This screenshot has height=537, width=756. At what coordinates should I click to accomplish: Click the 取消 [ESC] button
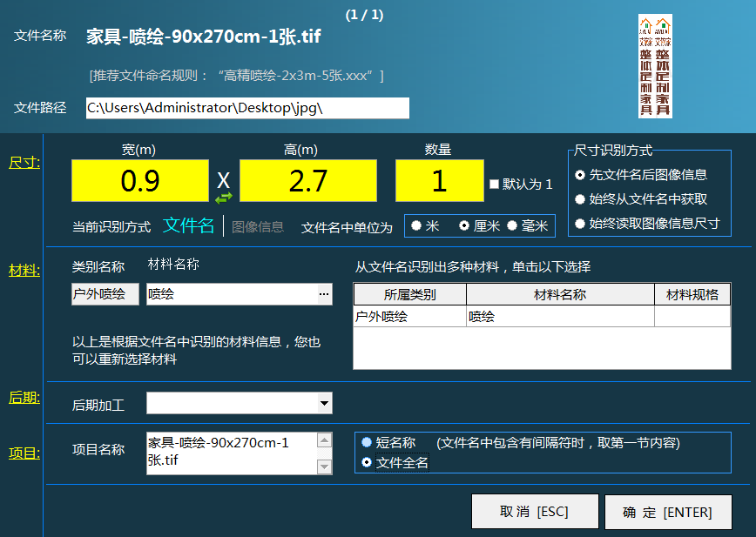535,512
